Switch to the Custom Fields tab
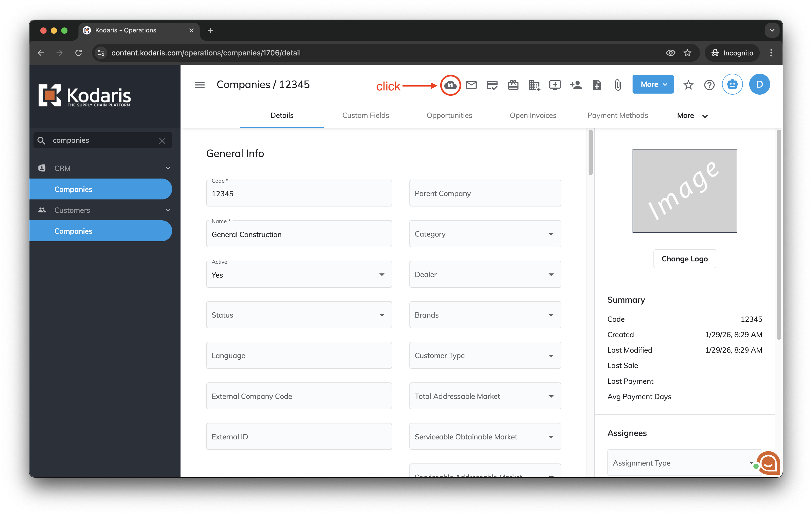 pos(365,116)
